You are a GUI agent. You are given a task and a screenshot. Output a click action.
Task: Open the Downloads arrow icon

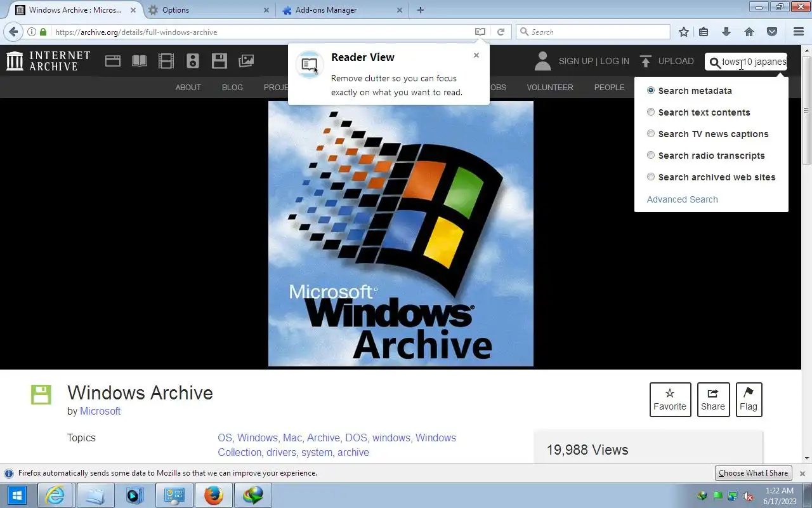[x=726, y=32]
